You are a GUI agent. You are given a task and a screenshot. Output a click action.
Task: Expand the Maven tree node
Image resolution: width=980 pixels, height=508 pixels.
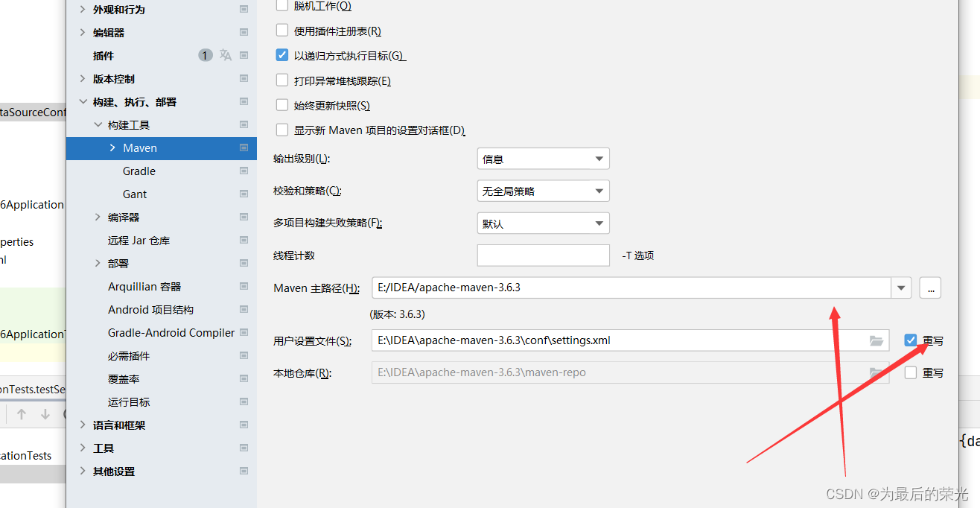point(112,148)
